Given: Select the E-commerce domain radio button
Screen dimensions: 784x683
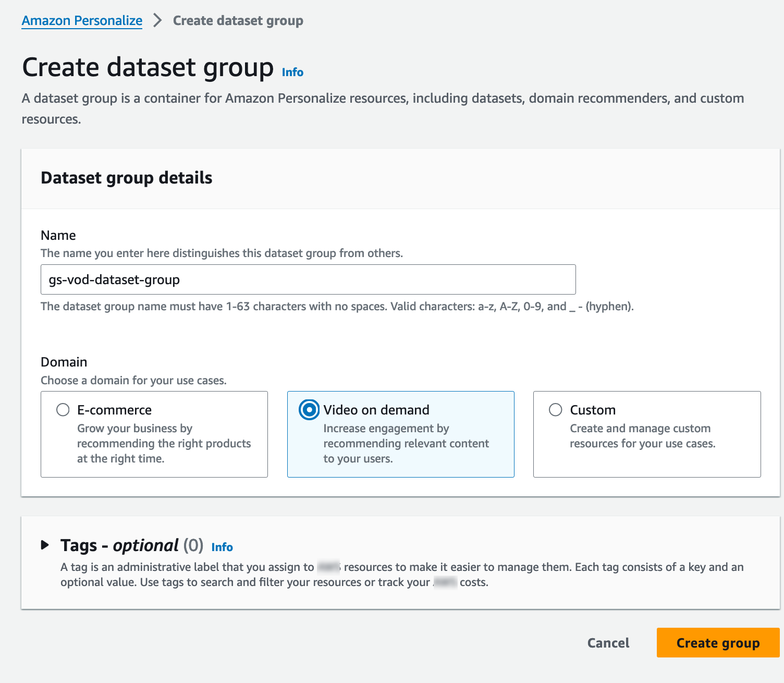Looking at the screenshot, I should 63,410.
